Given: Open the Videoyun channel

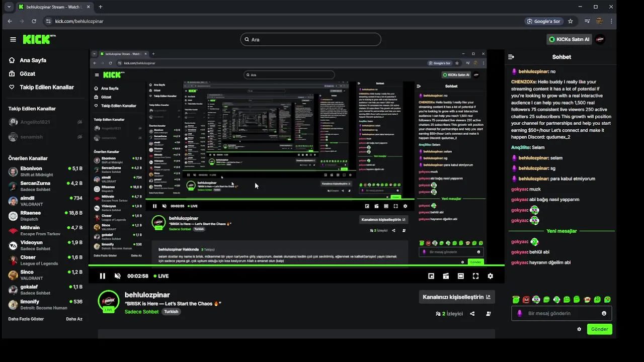Looking at the screenshot, I should [45, 245].
